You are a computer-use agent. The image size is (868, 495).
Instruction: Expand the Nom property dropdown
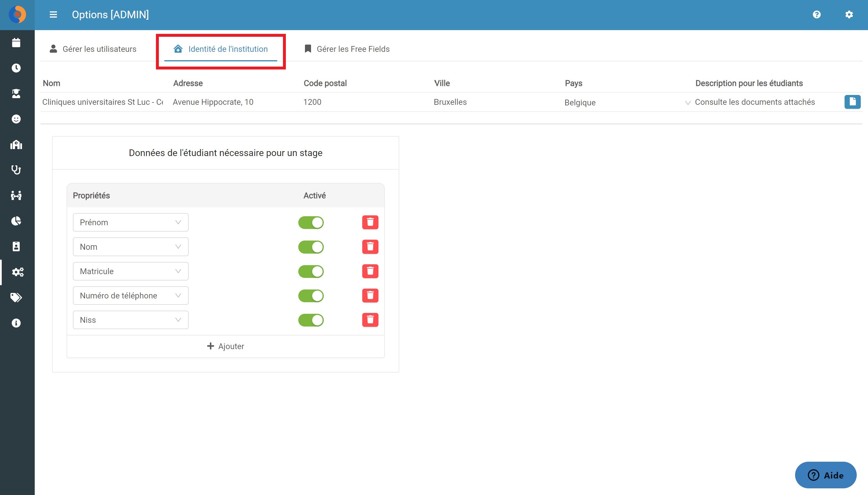coord(130,247)
